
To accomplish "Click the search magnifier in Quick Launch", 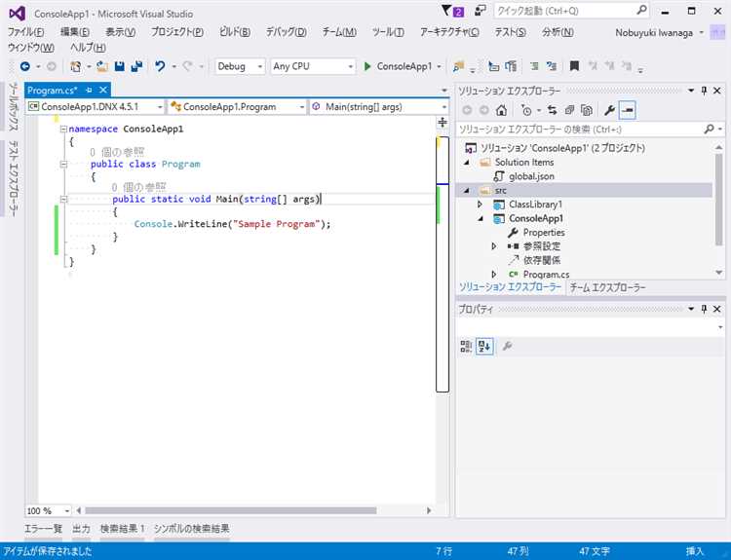I will (x=642, y=11).
